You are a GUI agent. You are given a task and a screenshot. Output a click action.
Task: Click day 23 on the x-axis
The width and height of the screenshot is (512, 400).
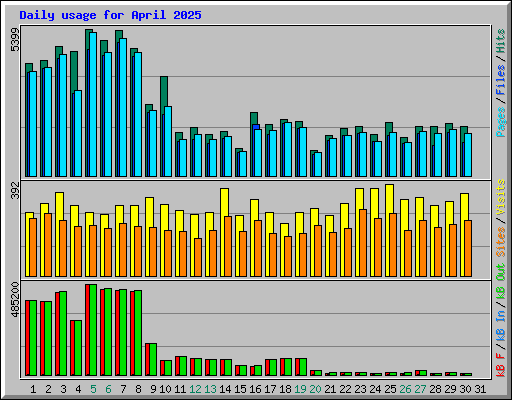coord(360,389)
